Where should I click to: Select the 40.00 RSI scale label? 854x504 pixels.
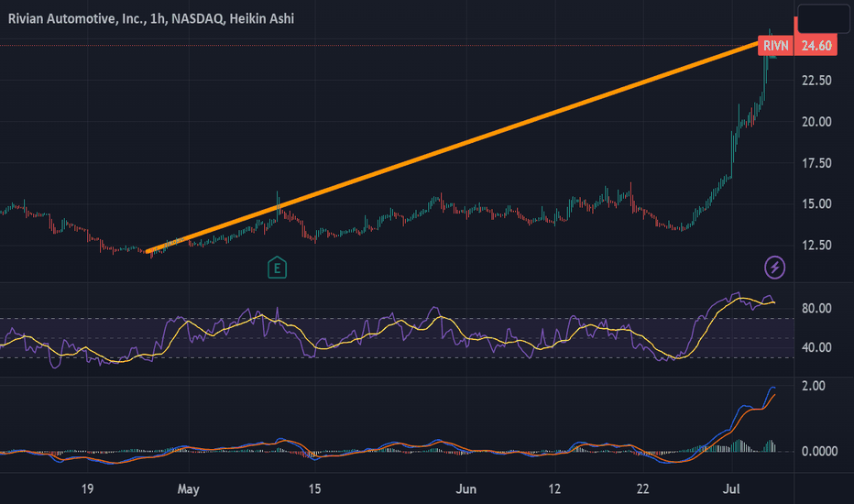click(816, 347)
